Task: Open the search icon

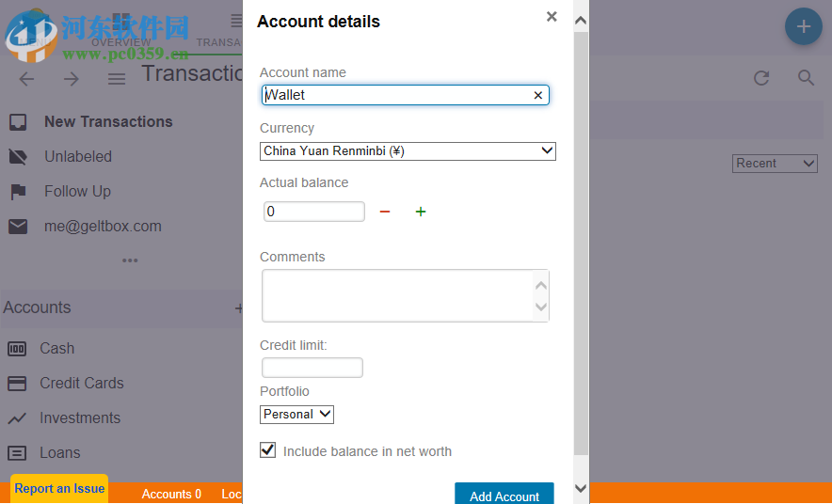Action: [x=806, y=78]
